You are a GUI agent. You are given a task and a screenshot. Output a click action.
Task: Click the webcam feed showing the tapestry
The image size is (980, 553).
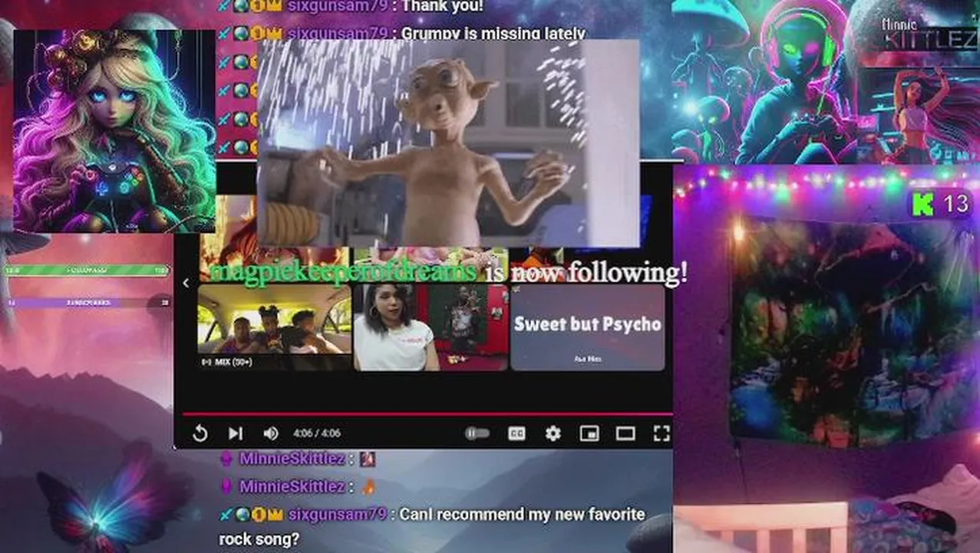click(x=827, y=359)
